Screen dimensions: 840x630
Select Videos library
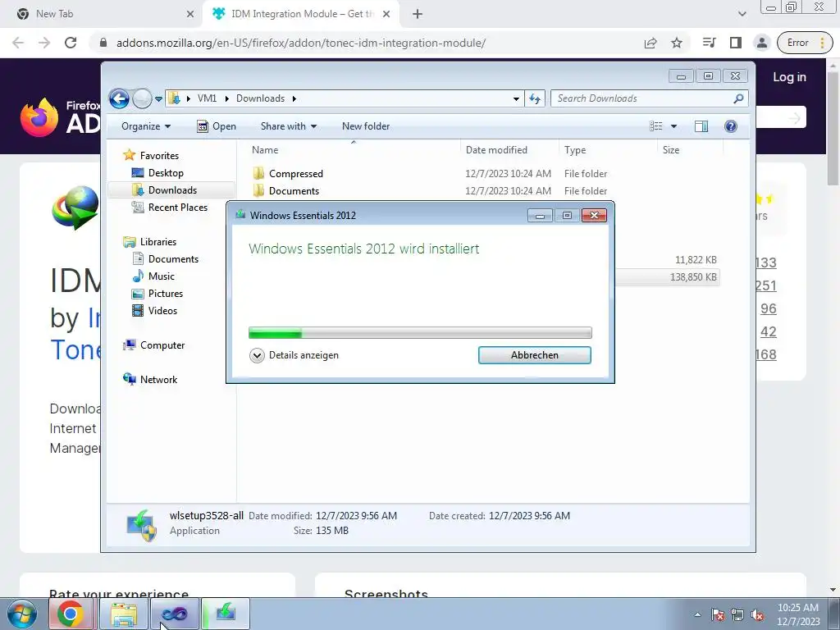point(154,311)
